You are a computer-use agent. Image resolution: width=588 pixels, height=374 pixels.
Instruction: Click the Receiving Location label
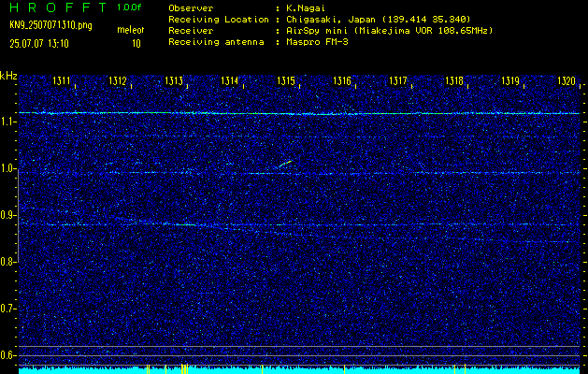[x=219, y=20]
